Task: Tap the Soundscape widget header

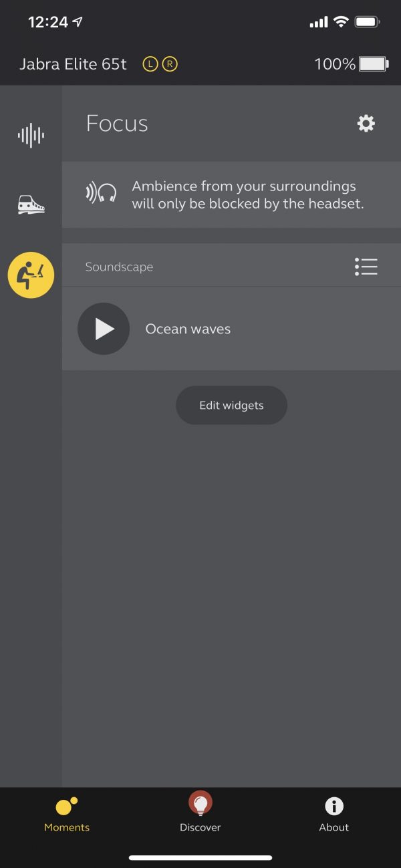Action: [x=231, y=266]
